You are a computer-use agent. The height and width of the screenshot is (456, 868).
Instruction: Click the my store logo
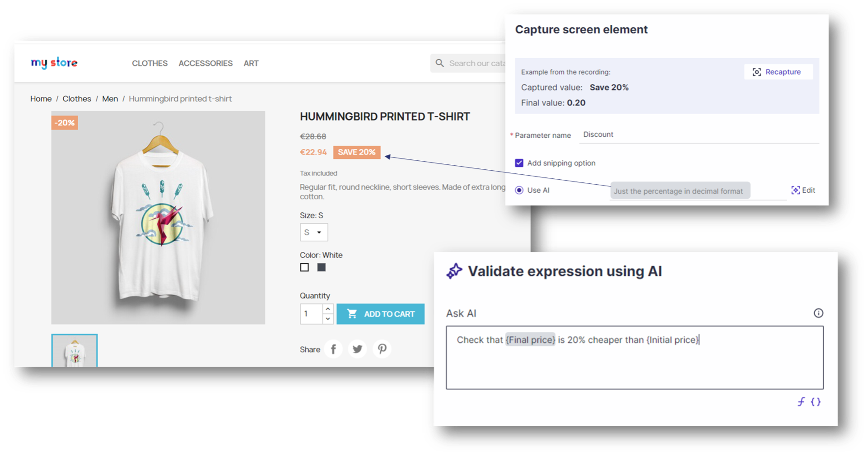54,63
